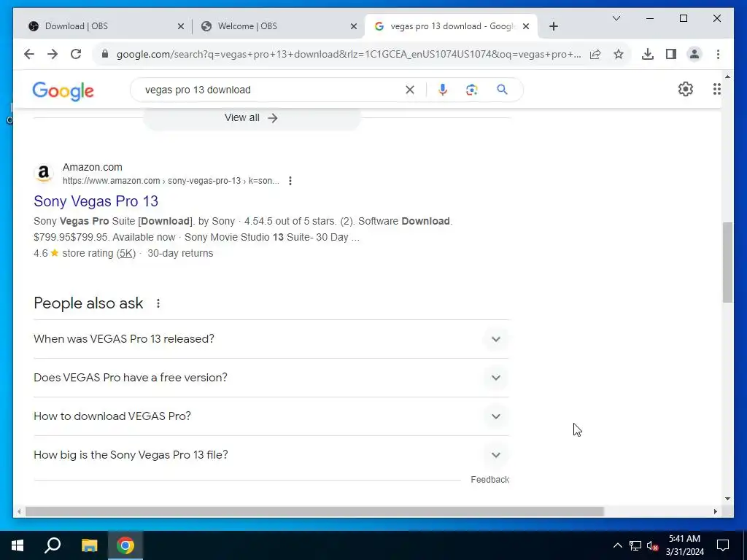
Task: Open the taskbar clock and date
Action: click(x=684, y=545)
